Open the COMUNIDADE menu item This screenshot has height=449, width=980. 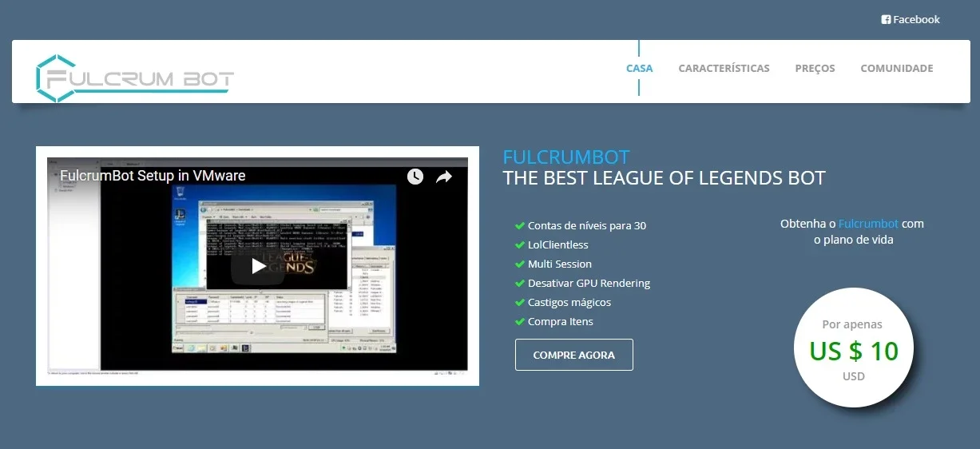point(896,68)
